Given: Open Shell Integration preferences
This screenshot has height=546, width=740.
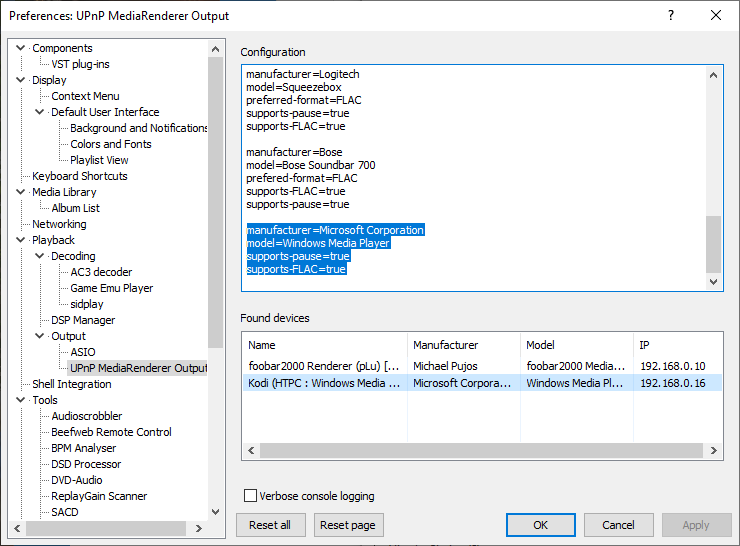Looking at the screenshot, I should [x=72, y=384].
